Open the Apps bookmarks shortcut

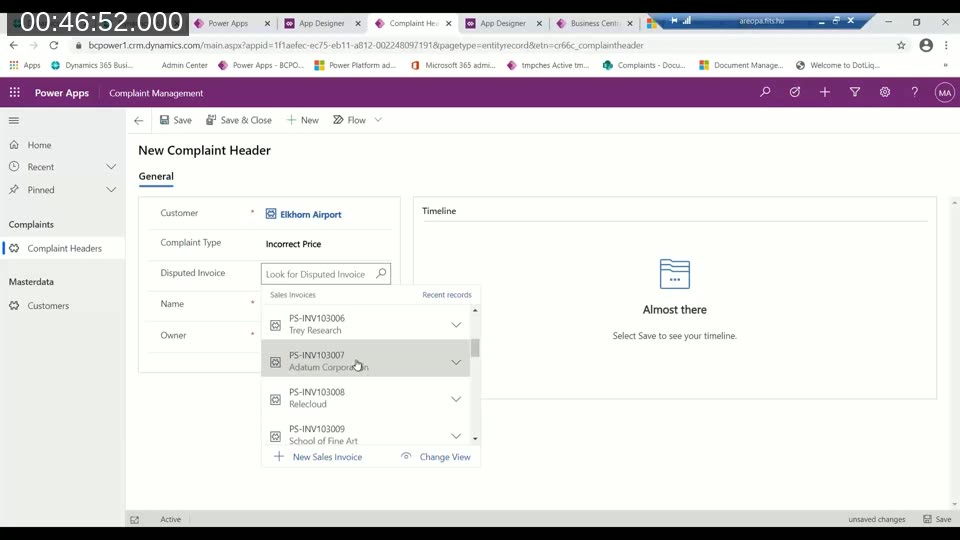click(24, 65)
